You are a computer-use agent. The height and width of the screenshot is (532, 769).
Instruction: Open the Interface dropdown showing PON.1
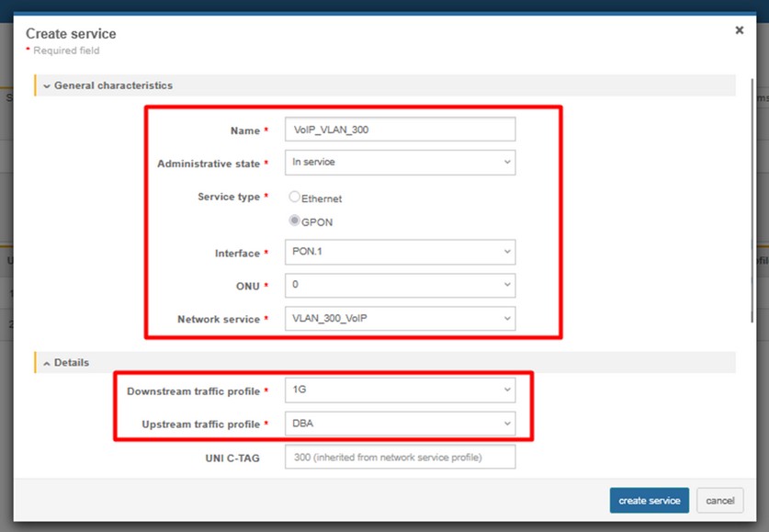point(399,253)
